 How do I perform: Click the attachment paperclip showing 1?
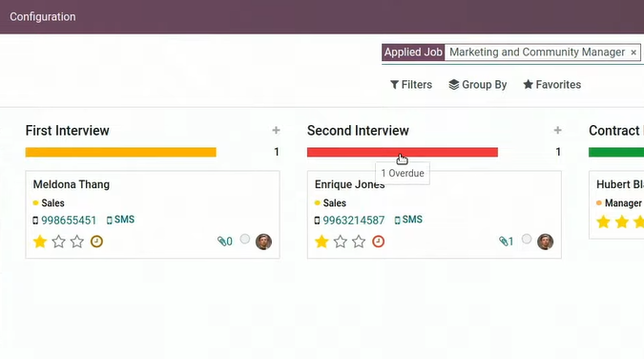coord(506,242)
